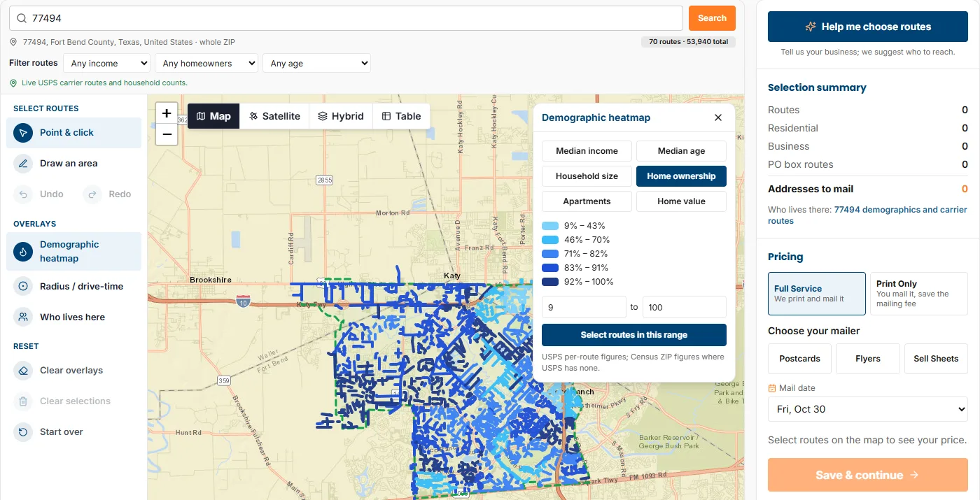This screenshot has height=500, width=980.
Task: Choose Flyers mailer type
Action: (x=868, y=359)
